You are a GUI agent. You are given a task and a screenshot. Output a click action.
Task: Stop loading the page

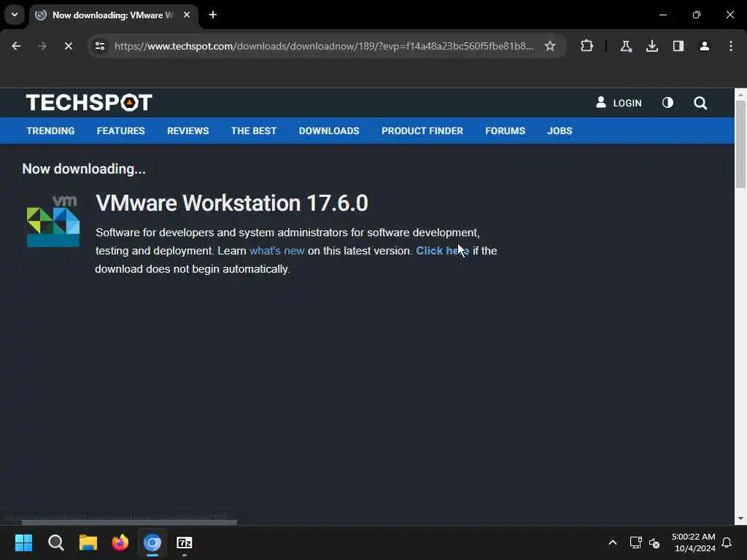pos(68,46)
